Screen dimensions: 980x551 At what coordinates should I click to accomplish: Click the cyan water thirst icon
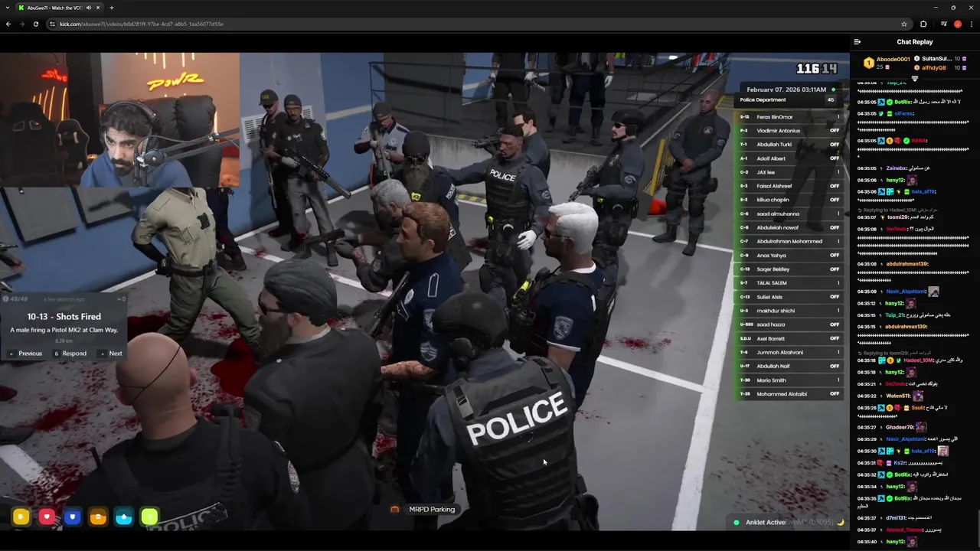pos(124,517)
